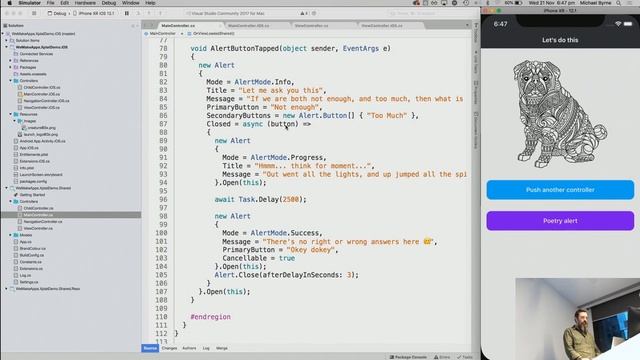640x360 pixels.
Task: Open MainController.iOS.cs in solution tree
Action: [42, 94]
